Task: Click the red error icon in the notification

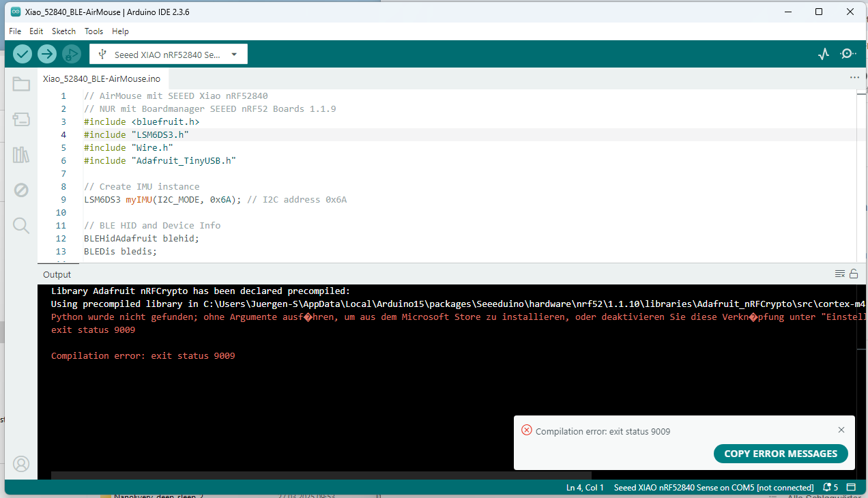Action: pos(527,430)
